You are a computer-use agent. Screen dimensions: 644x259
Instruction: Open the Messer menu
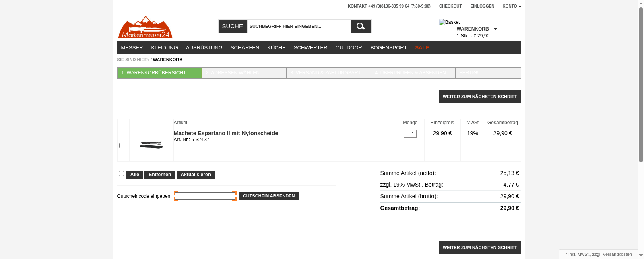(x=132, y=47)
